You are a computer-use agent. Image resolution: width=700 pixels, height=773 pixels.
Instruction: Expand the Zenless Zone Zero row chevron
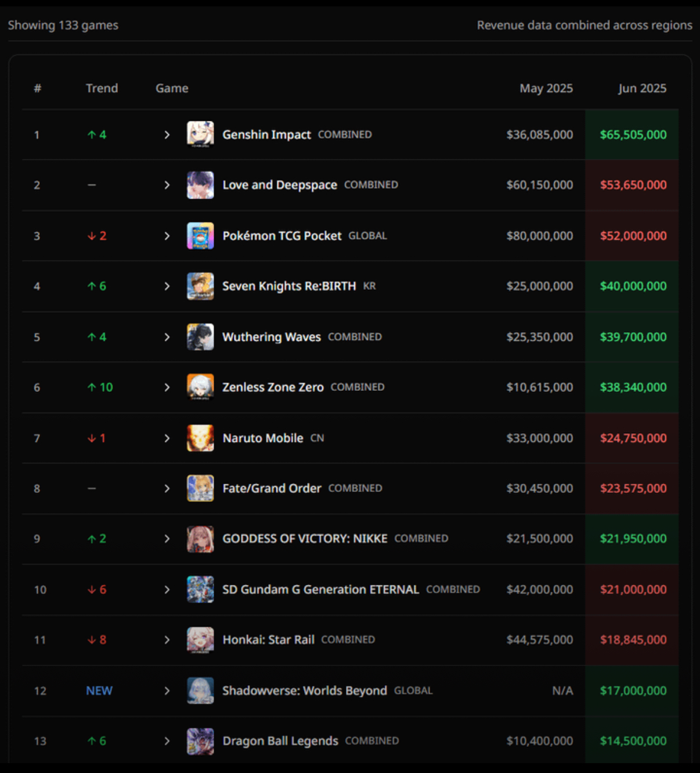[167, 387]
